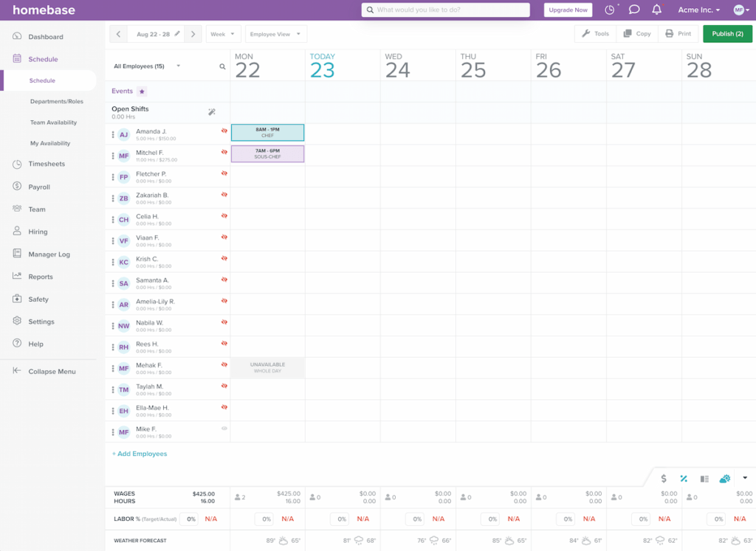
Task: Click the star icon next to Events
Action: point(142,91)
